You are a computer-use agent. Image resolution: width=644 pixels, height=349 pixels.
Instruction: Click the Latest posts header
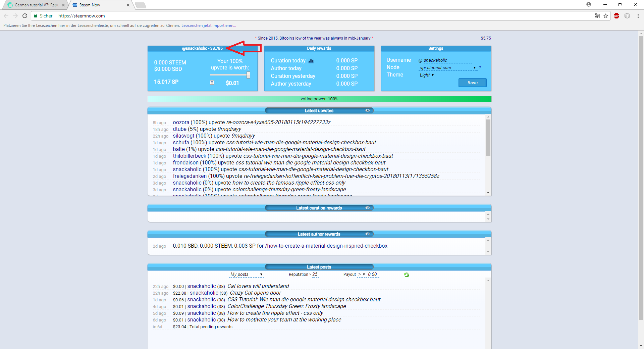point(319,267)
